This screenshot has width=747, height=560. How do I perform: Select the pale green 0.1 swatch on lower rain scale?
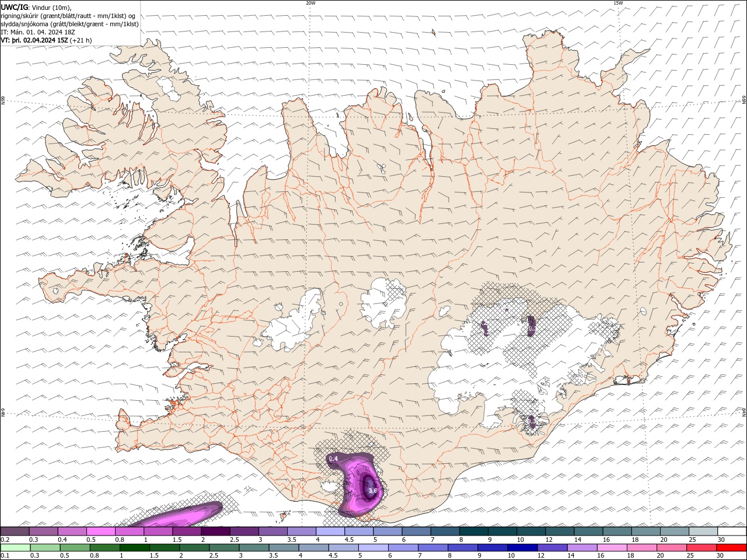tap(16, 548)
